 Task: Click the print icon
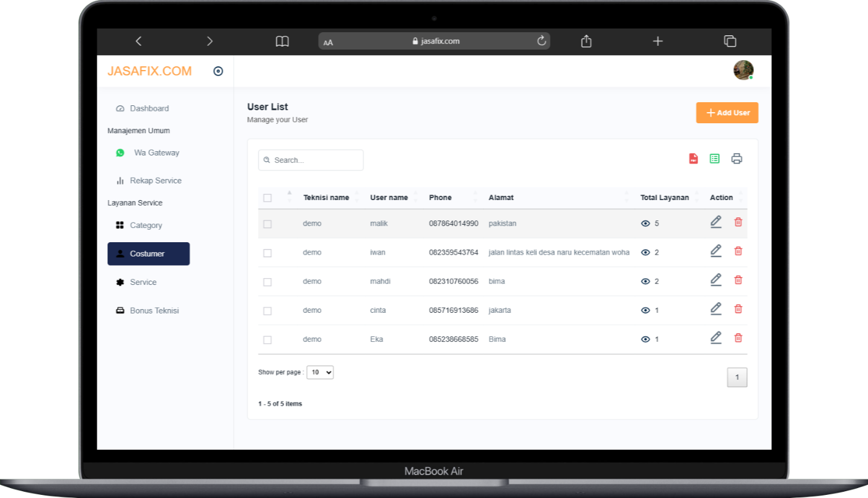737,159
